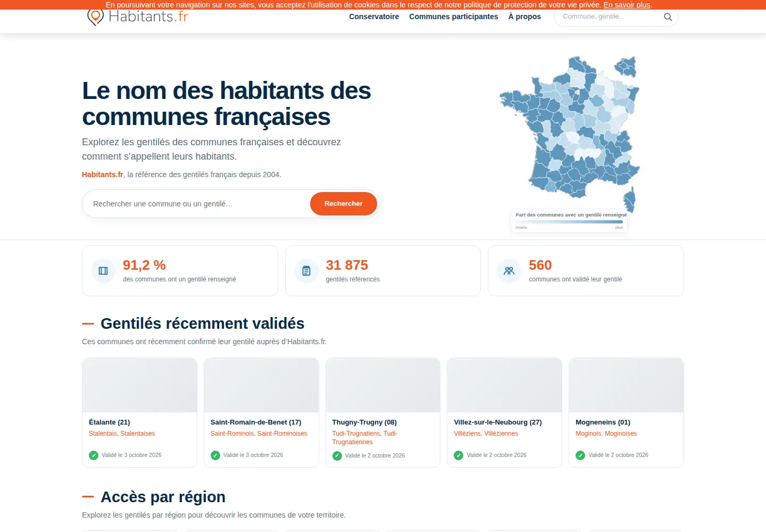Open the Villez-sur-le-Neubourg (27) title
Viewport: 766px width, 532px height.
(498, 422)
